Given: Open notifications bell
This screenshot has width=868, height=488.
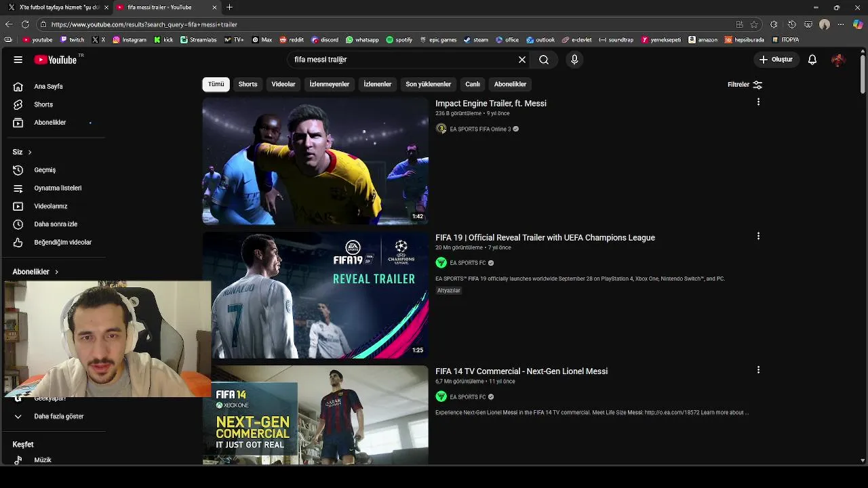Looking at the screenshot, I should (812, 60).
